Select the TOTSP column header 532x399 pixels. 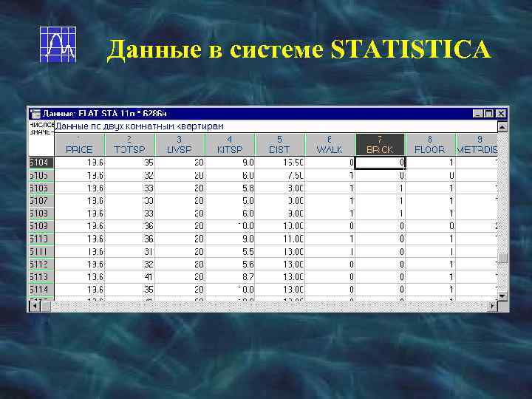pos(129,145)
